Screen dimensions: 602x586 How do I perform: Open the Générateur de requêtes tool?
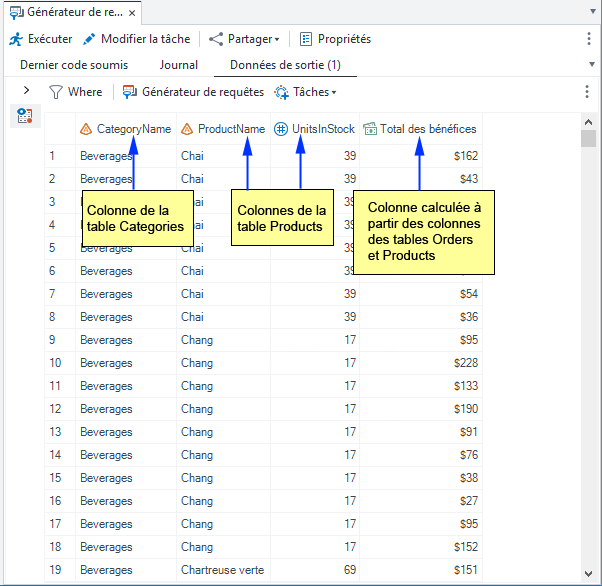coord(193,92)
